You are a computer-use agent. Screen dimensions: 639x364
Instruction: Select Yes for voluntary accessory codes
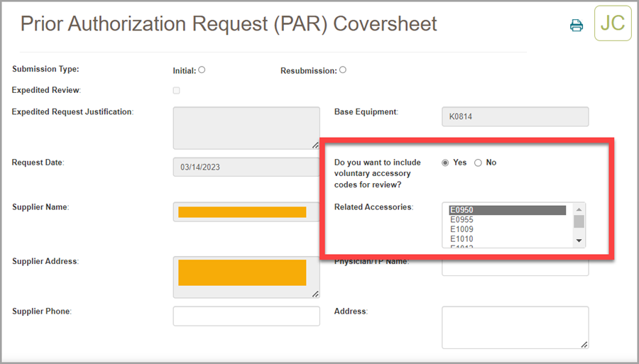pyautogui.click(x=445, y=162)
